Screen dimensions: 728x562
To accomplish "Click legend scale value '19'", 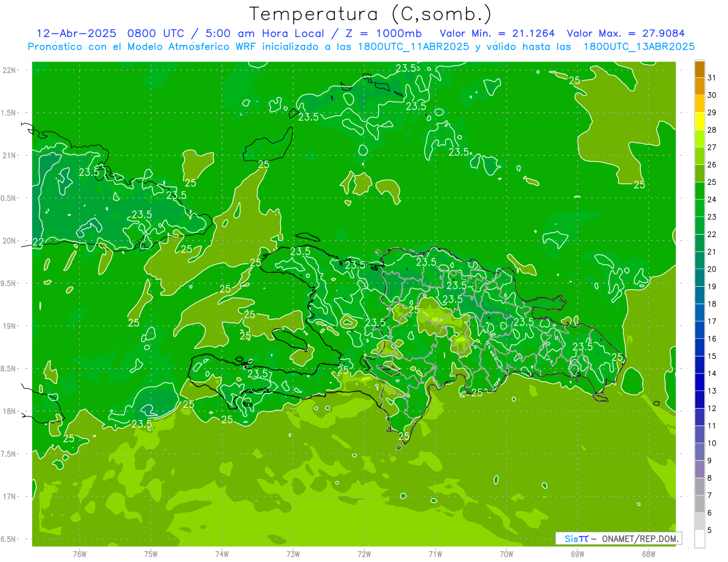I will (712, 287).
